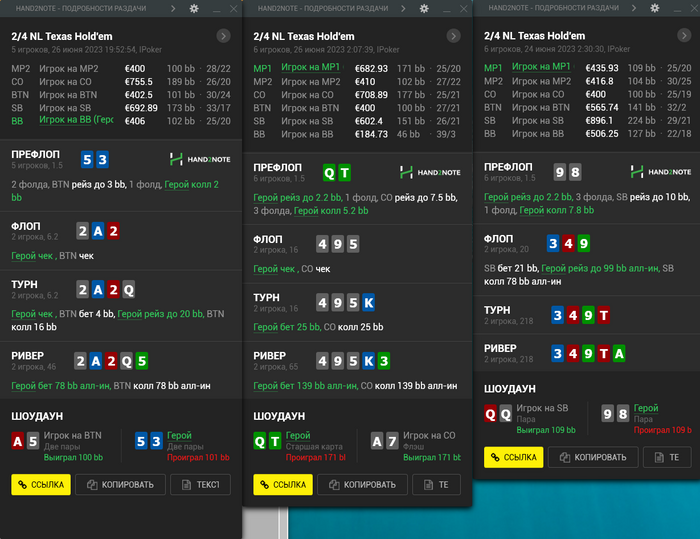Click the truncated ТЕ button in Q T window

pos(437,485)
